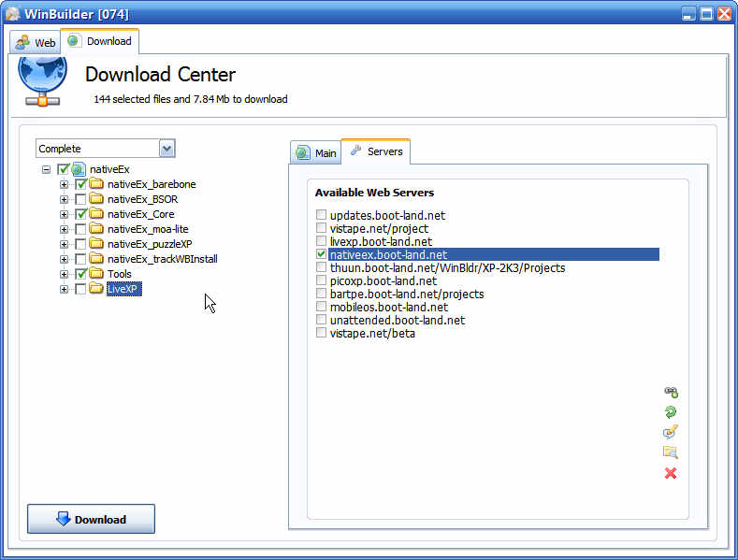Image resolution: width=738 pixels, height=560 pixels.
Task: Enable the vistape.net/project server checkbox
Action: click(x=321, y=228)
